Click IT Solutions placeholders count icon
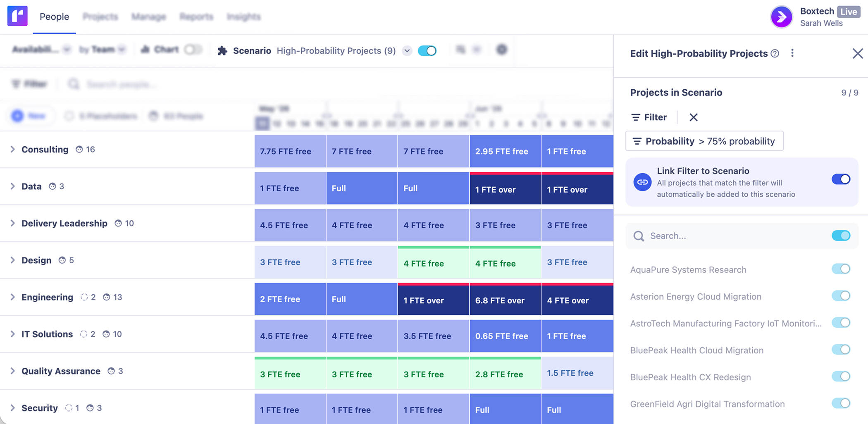Screen dimensions: 868x424 tap(83, 334)
